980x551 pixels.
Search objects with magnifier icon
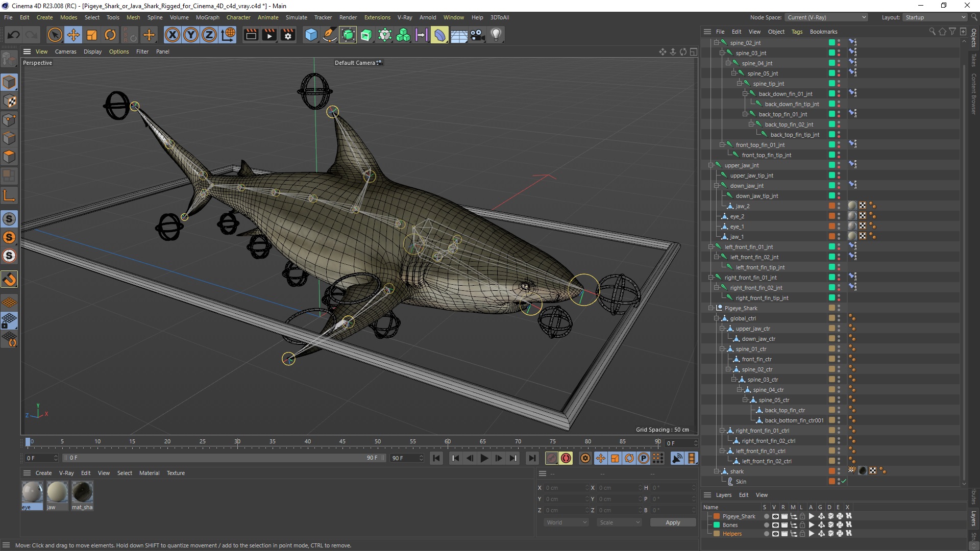932,32
